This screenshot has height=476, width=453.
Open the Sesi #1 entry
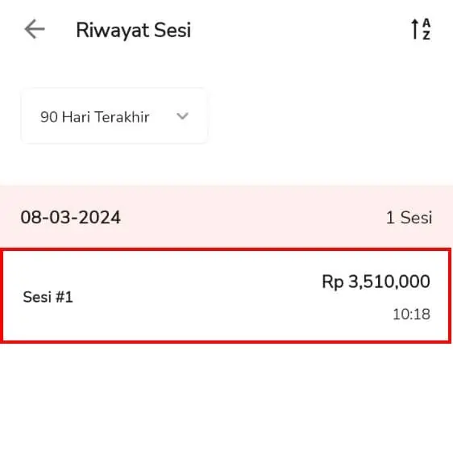coord(226,296)
